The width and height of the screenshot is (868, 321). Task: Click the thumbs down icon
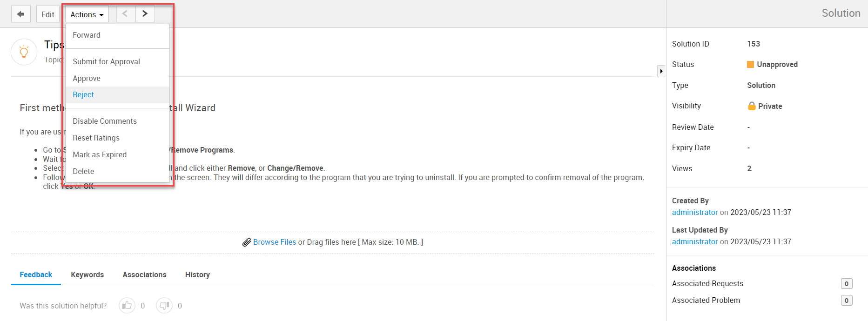coord(164,306)
